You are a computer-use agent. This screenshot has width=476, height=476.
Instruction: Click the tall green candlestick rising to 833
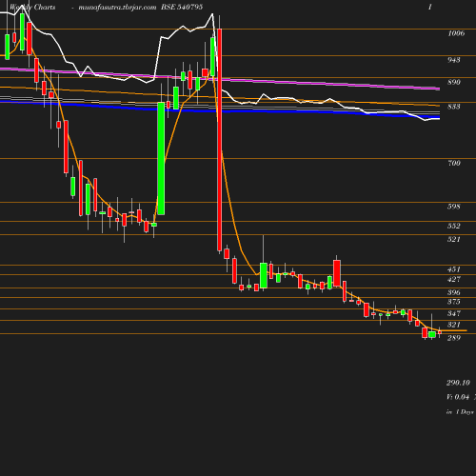click(161, 158)
